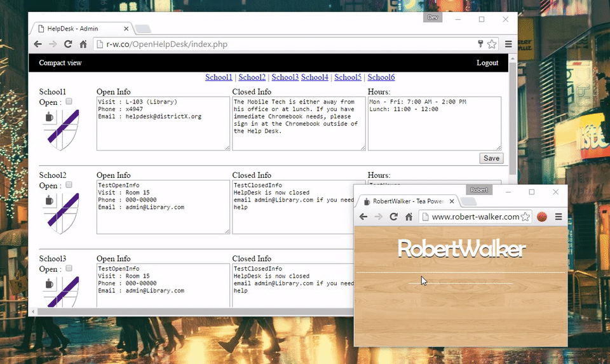Click page icon beside r-w.co address
The width and height of the screenshot is (610, 364).
(100, 44)
